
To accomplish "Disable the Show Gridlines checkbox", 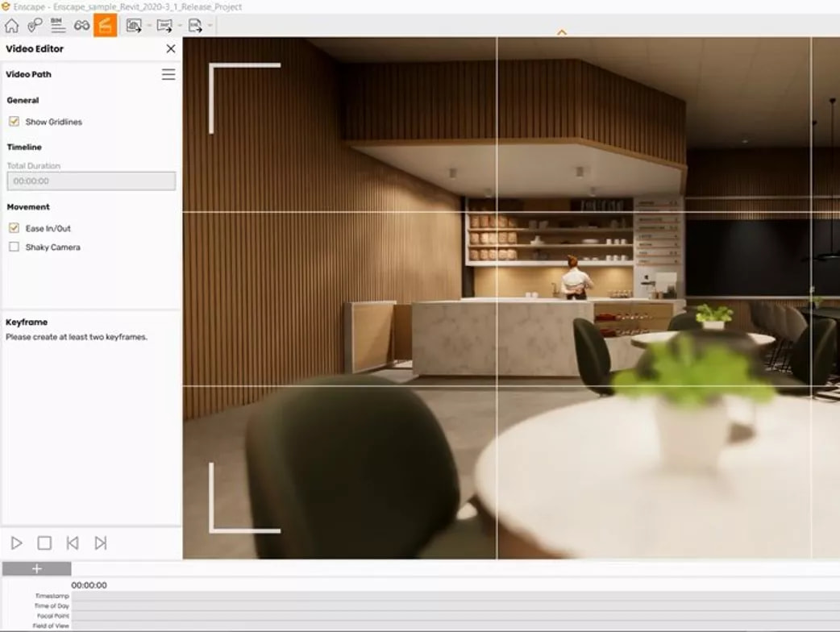I will [x=14, y=122].
